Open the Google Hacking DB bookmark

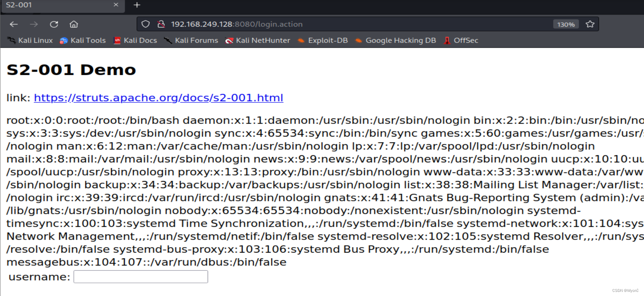(x=395, y=40)
